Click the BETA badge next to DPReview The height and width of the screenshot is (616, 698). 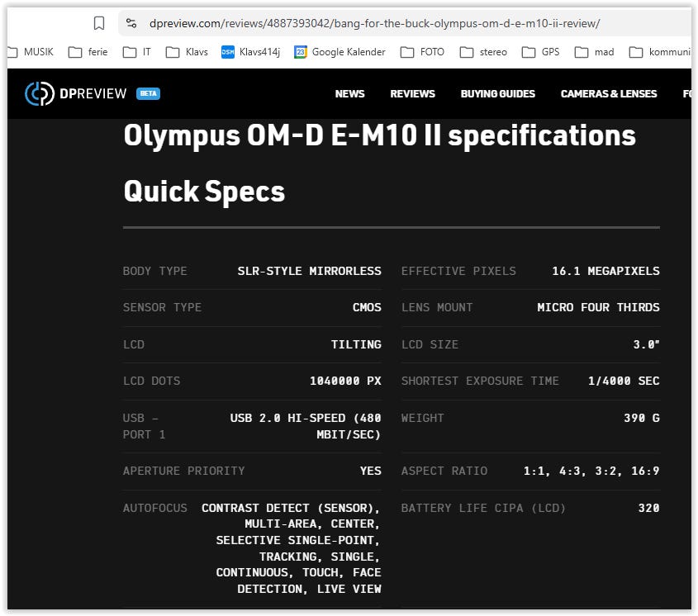click(148, 93)
